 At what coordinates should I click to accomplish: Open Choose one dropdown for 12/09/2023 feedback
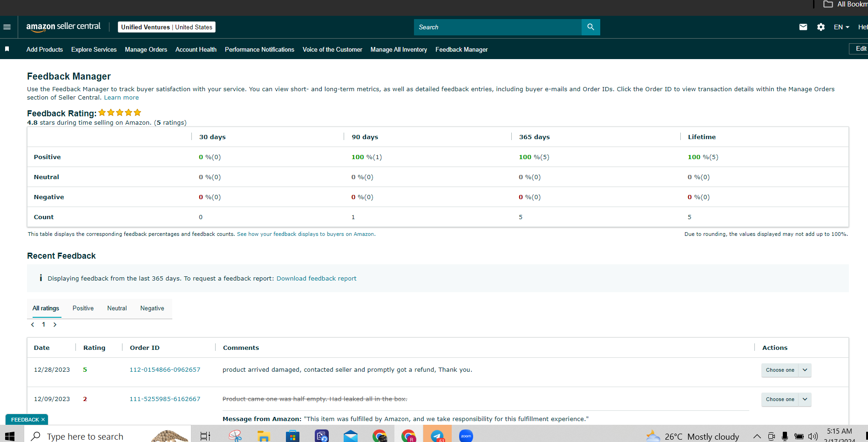click(x=786, y=399)
